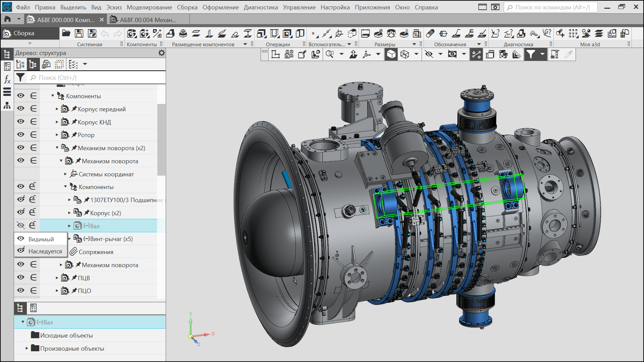Toggle visibility eye of Ротор
644x362 pixels.
21,135
